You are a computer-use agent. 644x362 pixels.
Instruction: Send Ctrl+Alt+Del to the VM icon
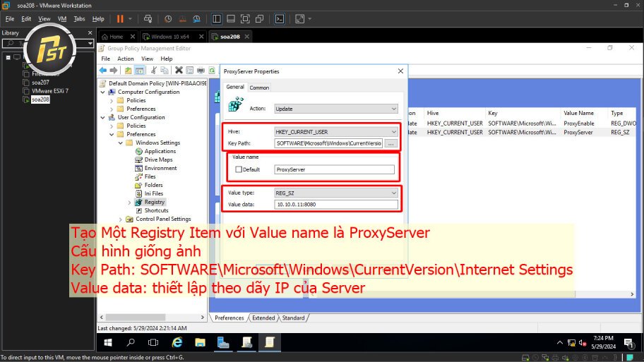point(148,19)
